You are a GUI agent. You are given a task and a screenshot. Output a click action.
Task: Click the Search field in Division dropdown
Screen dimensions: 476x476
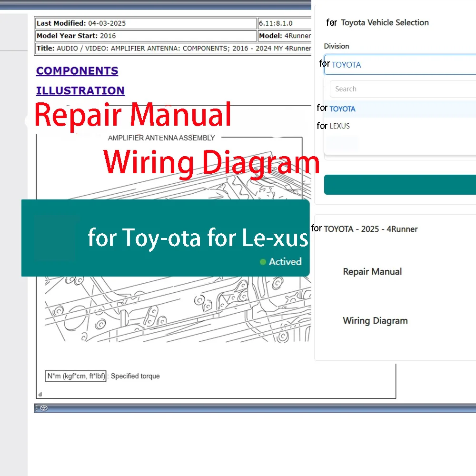pyautogui.click(x=403, y=89)
